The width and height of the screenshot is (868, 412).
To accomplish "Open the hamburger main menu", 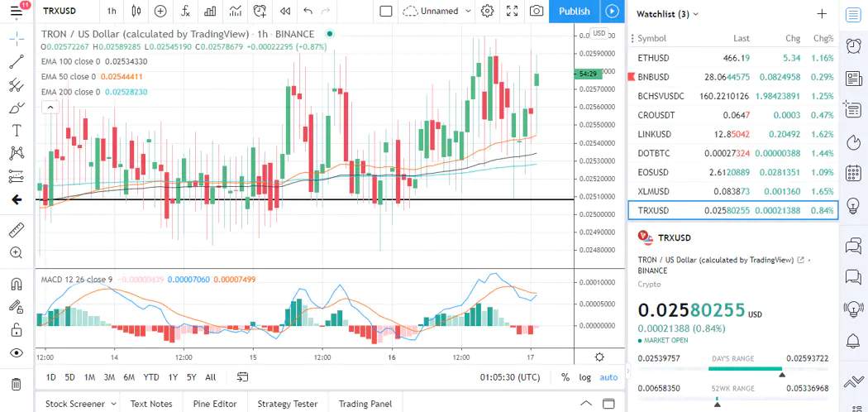I will coord(17,11).
